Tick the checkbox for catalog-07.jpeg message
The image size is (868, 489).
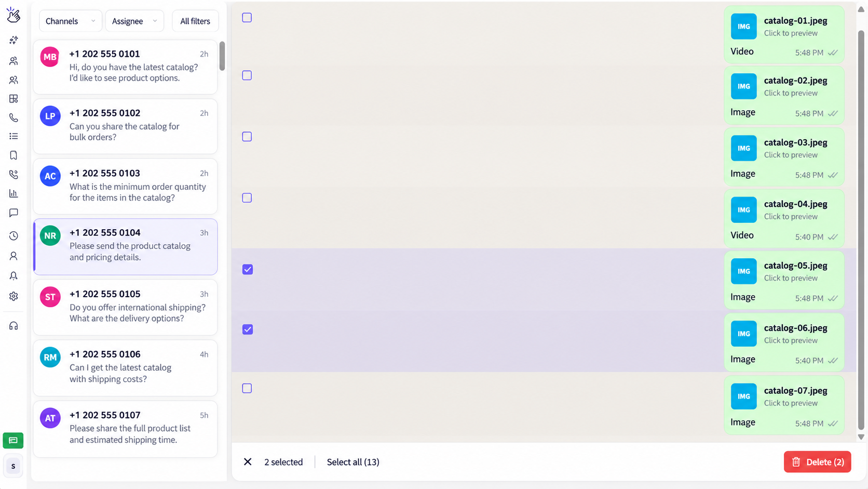tap(247, 388)
